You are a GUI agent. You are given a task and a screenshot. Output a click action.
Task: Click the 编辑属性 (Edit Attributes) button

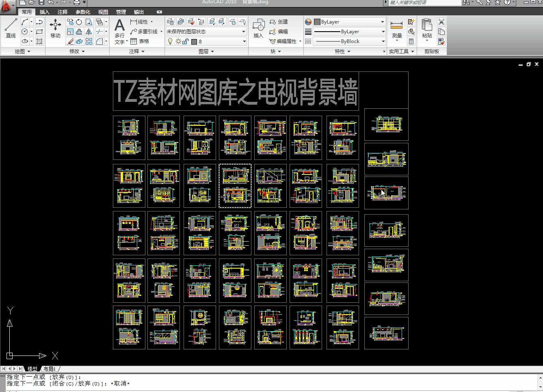click(285, 41)
